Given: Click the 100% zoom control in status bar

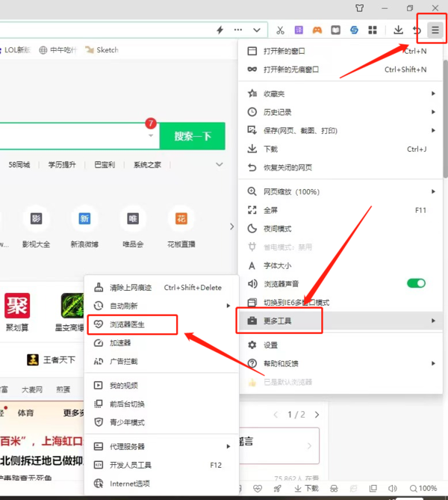Looking at the screenshot, I should pos(422,488).
